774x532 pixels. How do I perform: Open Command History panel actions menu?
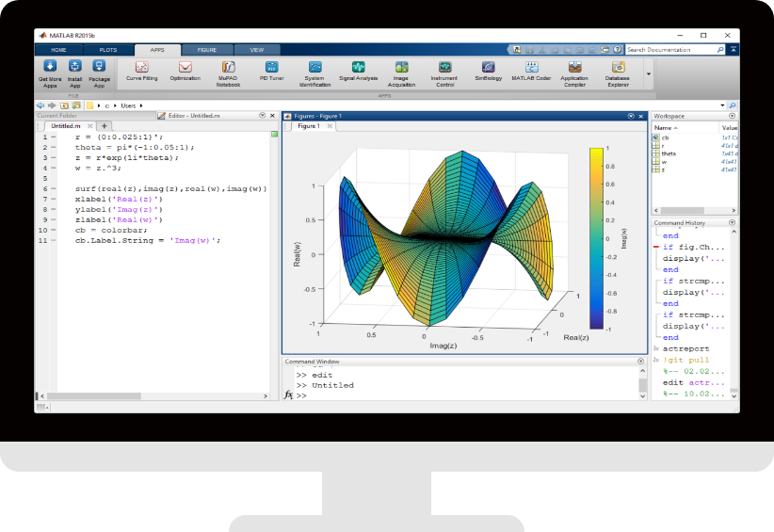pos(732,223)
